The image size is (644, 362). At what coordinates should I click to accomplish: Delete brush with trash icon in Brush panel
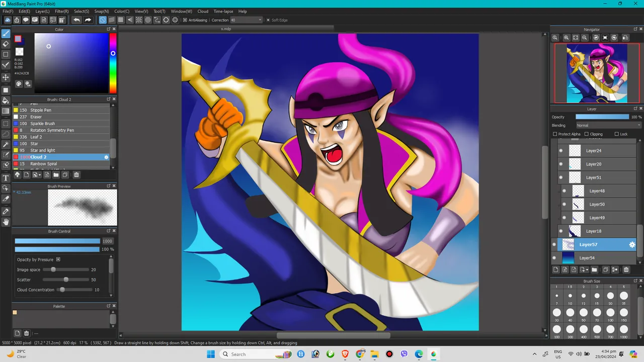[76, 175]
